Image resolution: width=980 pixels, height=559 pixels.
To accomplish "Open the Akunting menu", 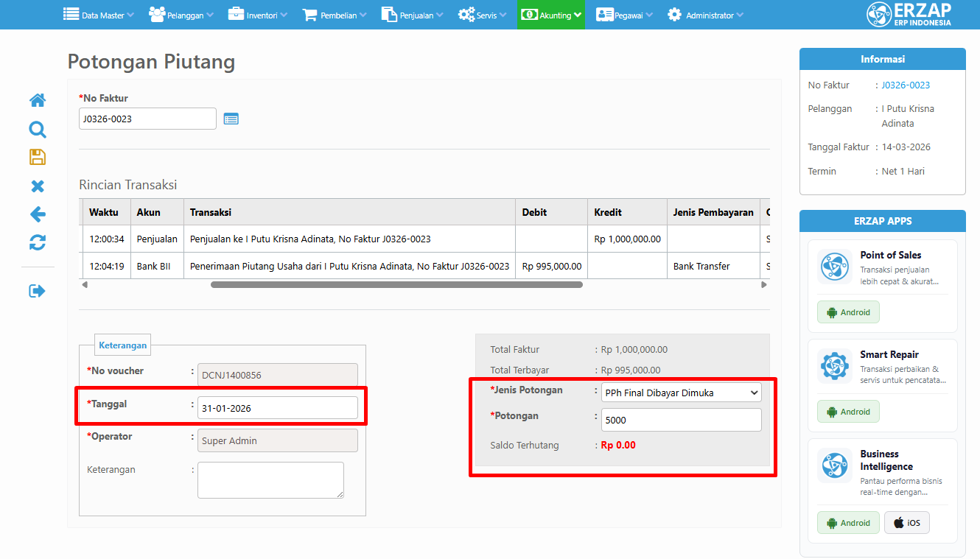I will (x=550, y=15).
